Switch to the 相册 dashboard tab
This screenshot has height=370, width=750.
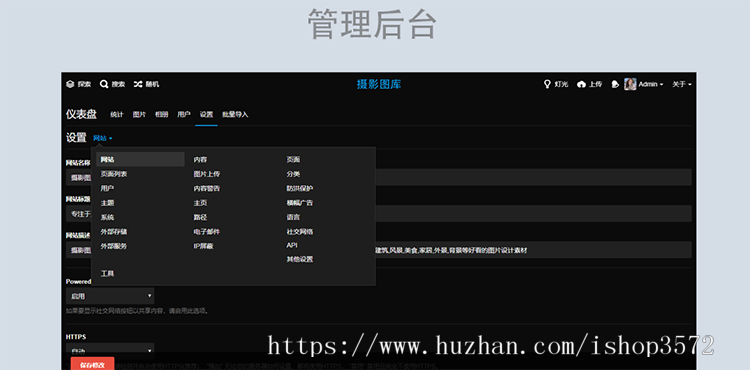click(162, 115)
